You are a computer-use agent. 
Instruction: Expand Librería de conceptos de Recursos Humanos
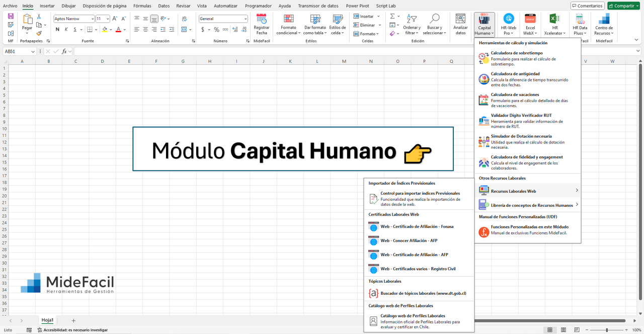pyautogui.click(x=527, y=205)
